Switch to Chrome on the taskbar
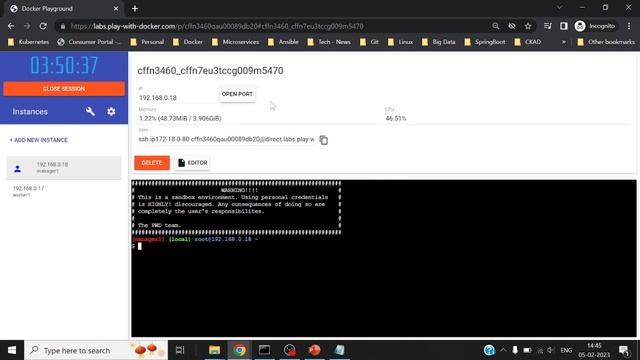 point(240,350)
